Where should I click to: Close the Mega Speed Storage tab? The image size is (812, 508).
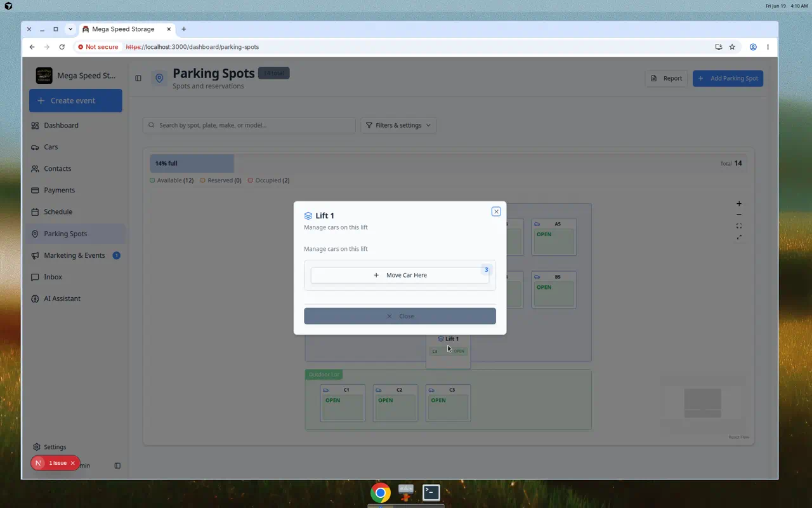pos(169,29)
